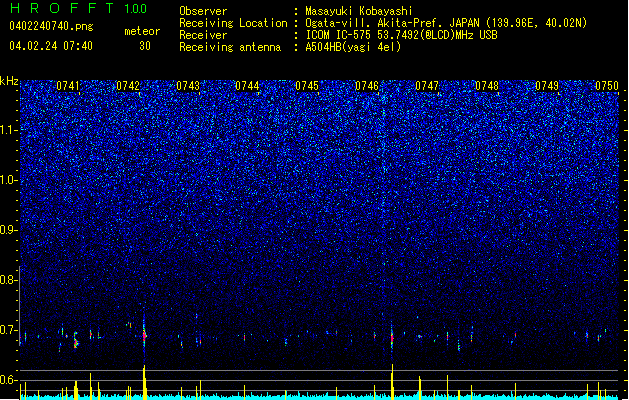The height and width of the screenshot is (400, 629).
Task: Select receiver text ICOM IC-575 53.7492 MHz USB
Action: (x=401, y=35)
